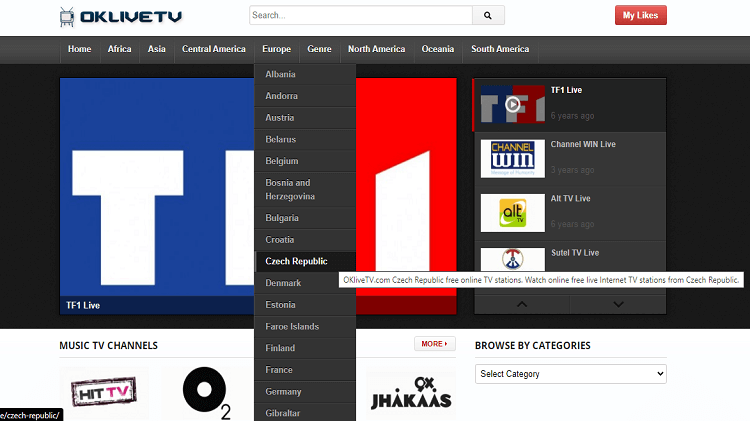Viewport: 750px width, 421px height.
Task: Open the Europe menu
Action: click(x=276, y=49)
